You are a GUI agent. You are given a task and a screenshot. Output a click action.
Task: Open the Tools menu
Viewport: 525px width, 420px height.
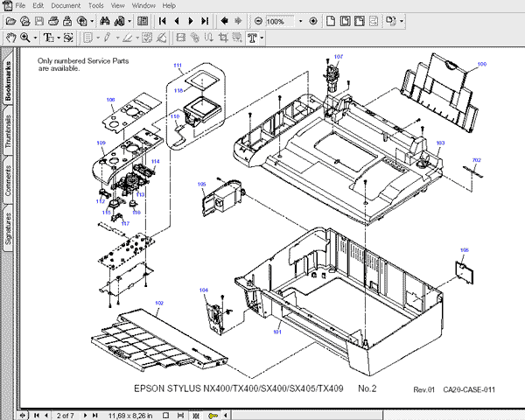point(95,5)
